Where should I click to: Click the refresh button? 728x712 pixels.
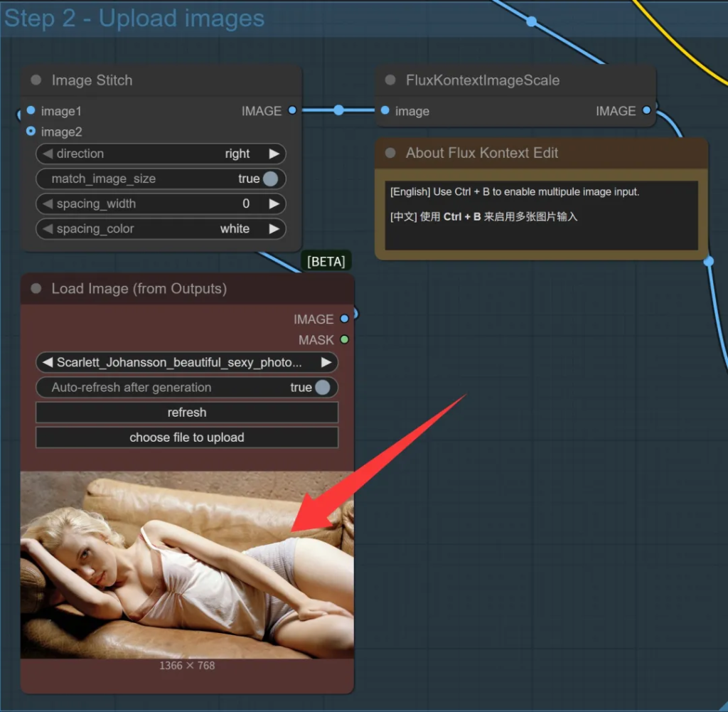click(187, 413)
